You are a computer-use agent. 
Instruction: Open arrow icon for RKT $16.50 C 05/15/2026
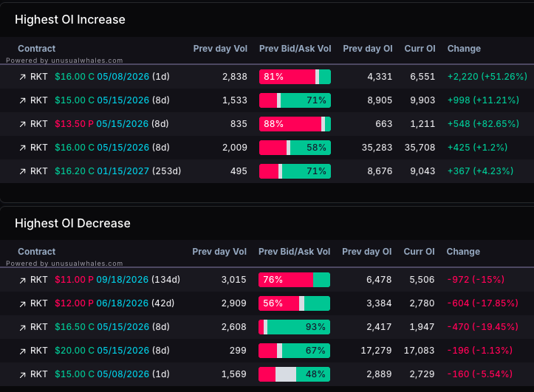(x=22, y=328)
